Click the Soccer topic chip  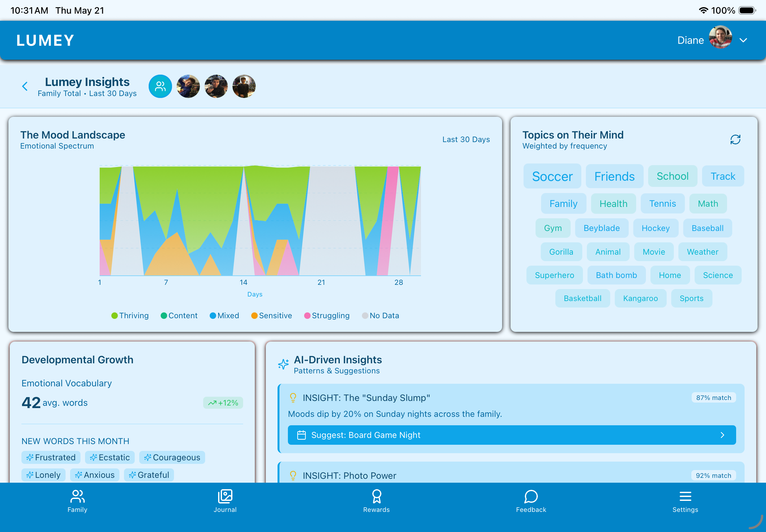click(x=552, y=176)
